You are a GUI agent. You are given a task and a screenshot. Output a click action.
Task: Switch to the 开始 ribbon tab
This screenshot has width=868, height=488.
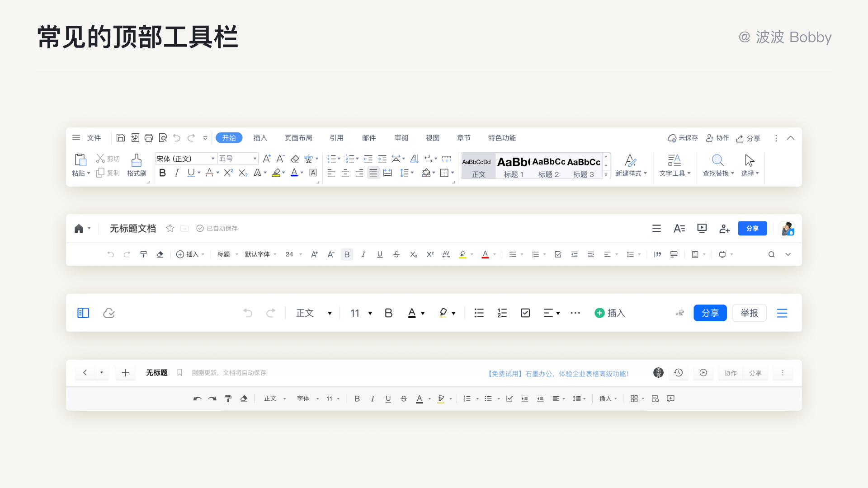pos(229,138)
